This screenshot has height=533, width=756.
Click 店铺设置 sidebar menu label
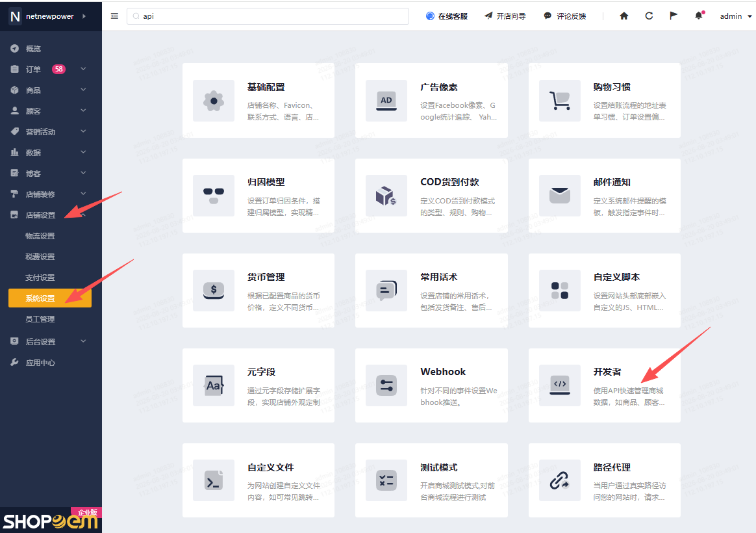(40, 214)
